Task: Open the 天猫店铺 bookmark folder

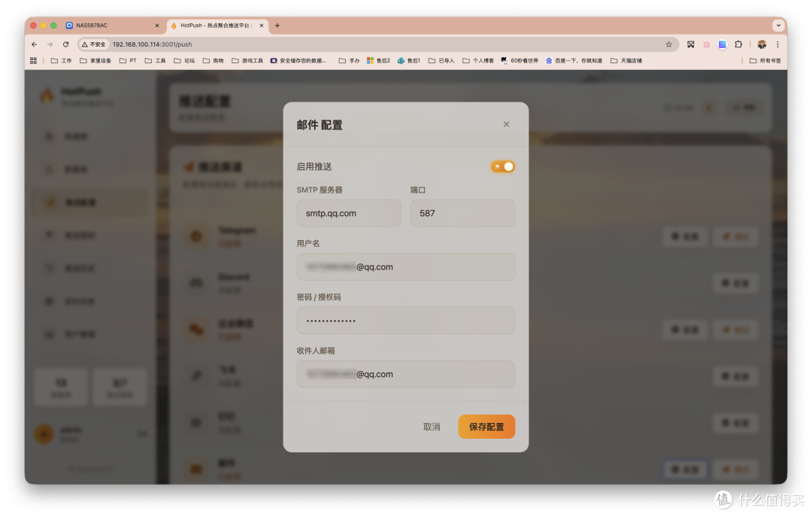Action: 626,61
